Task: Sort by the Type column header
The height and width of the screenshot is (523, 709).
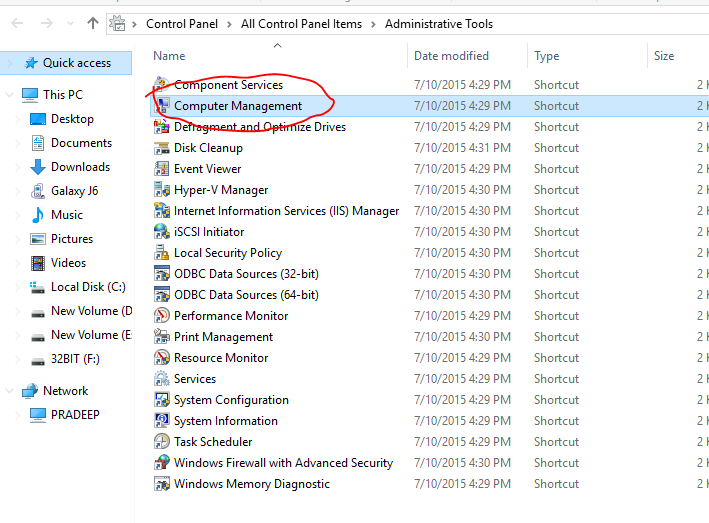Action: pyautogui.click(x=546, y=56)
